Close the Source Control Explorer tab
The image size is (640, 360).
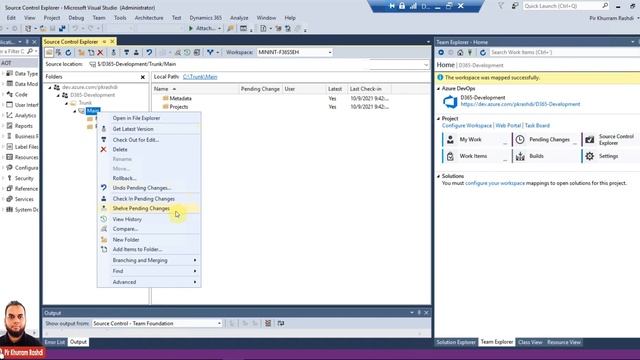click(x=112, y=42)
